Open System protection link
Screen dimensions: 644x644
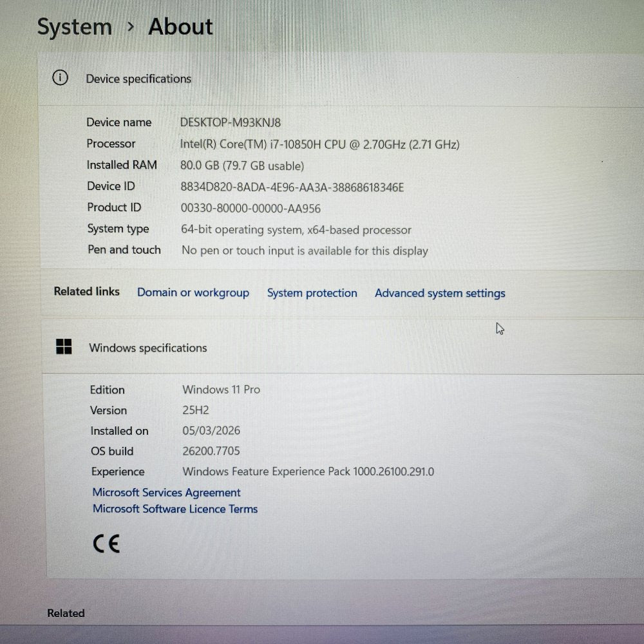pos(312,293)
